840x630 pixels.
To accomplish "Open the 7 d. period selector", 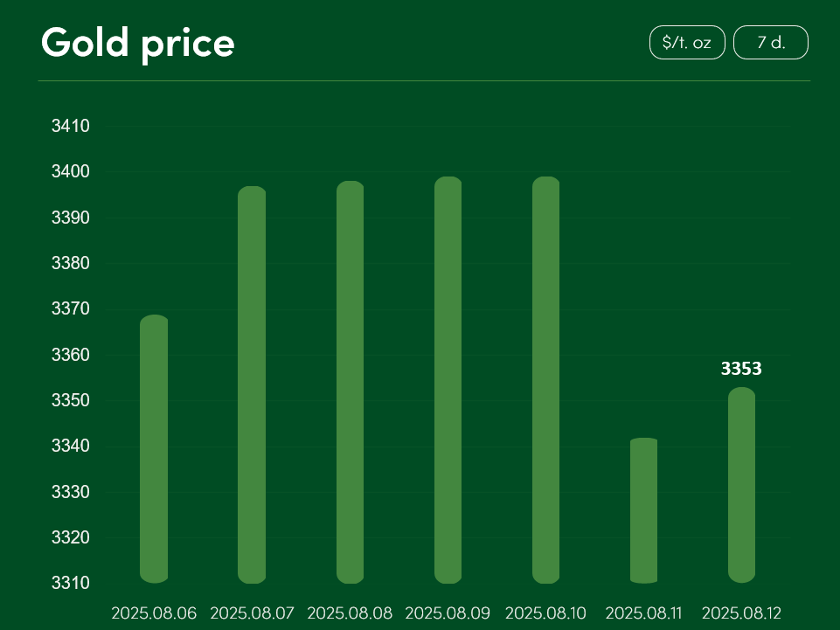I will (770, 42).
